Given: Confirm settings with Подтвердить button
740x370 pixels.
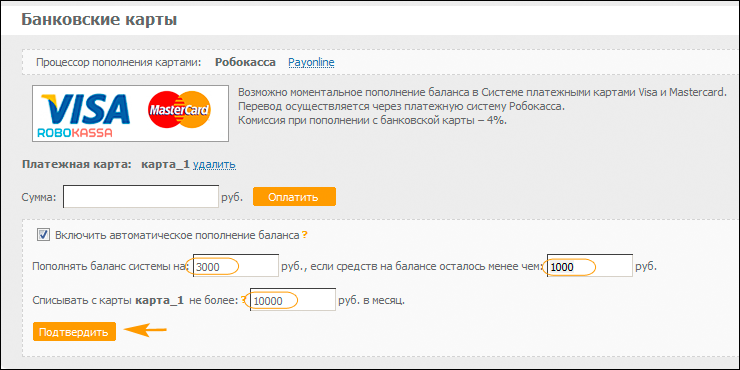Looking at the screenshot, I should 74,332.
